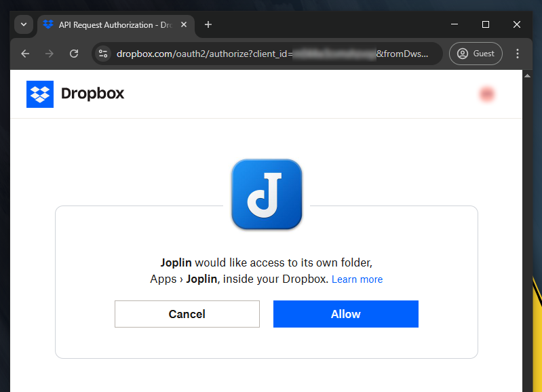The image size is (542, 392).
Task: Maximize the browser window
Action: [x=486, y=24]
